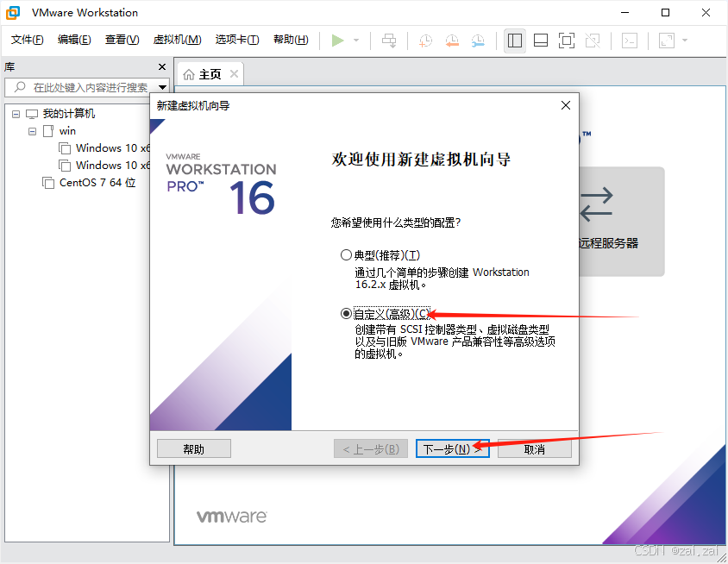Switch to the 主页 tab
Screen dimensions: 728x564
pyautogui.click(x=210, y=74)
